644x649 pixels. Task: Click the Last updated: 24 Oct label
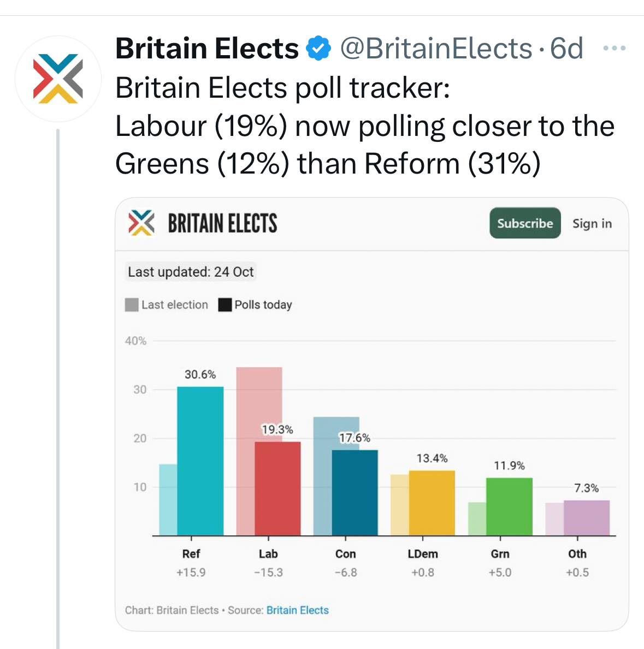coord(191,272)
